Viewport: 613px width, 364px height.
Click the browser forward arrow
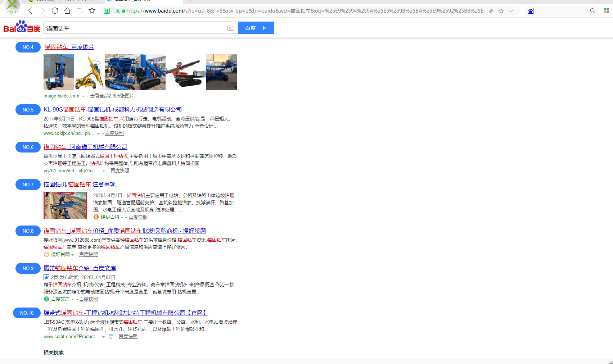tap(43, 11)
